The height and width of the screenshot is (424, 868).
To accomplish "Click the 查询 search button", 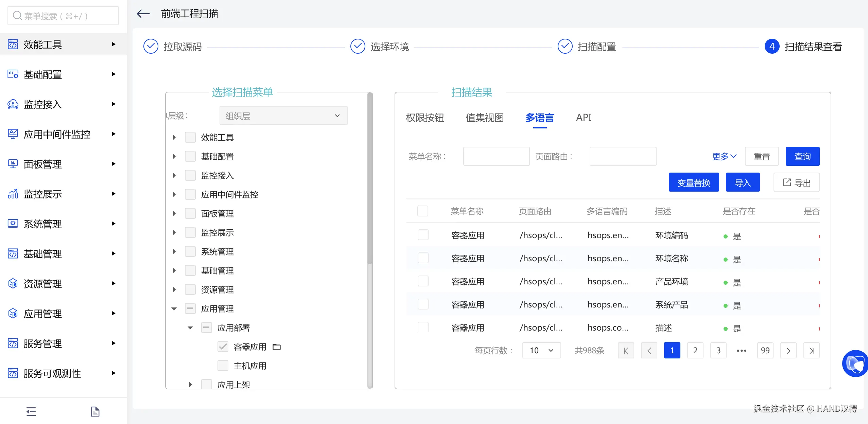I will pos(802,156).
